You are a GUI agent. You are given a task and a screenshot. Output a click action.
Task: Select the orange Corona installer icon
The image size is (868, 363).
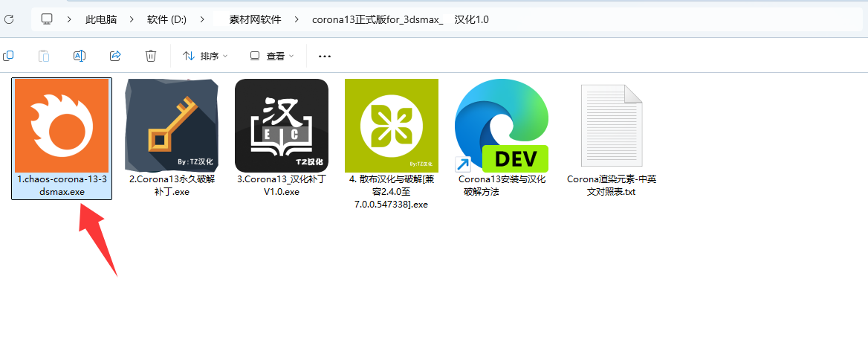[x=62, y=126]
